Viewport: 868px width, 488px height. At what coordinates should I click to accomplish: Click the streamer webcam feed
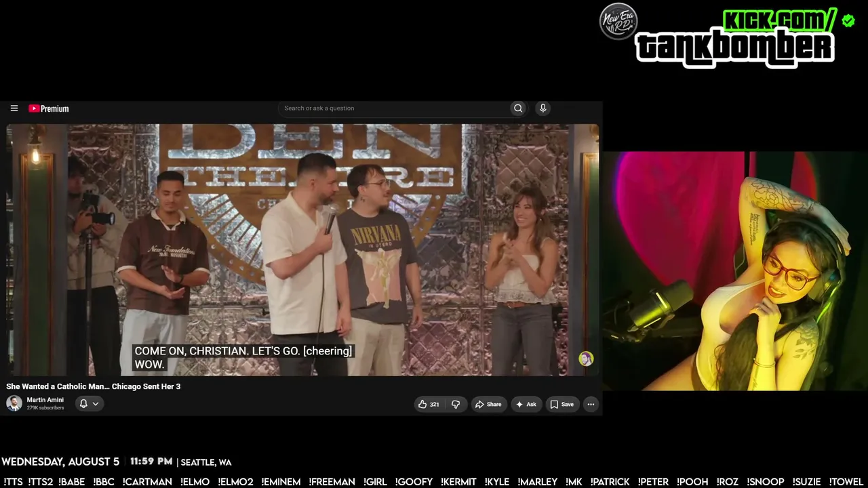(x=735, y=271)
